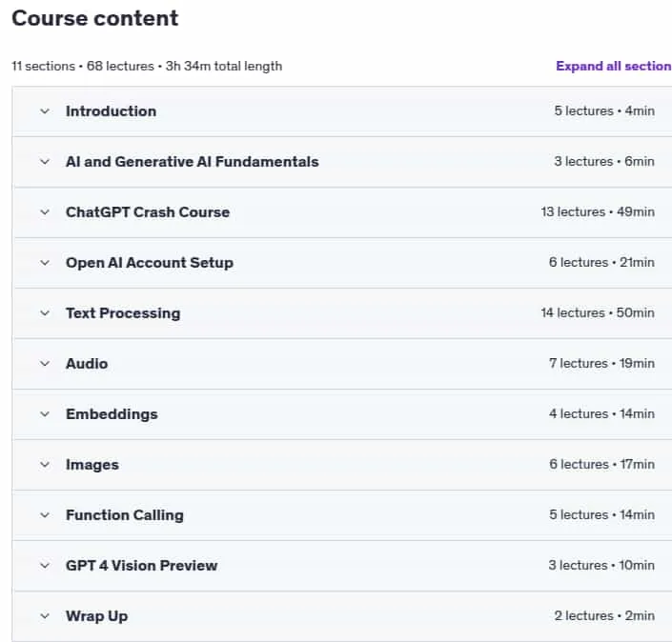Screen dimensions: 672x642
Task: Open the ChatGPT Crash Course title
Action: tap(148, 212)
